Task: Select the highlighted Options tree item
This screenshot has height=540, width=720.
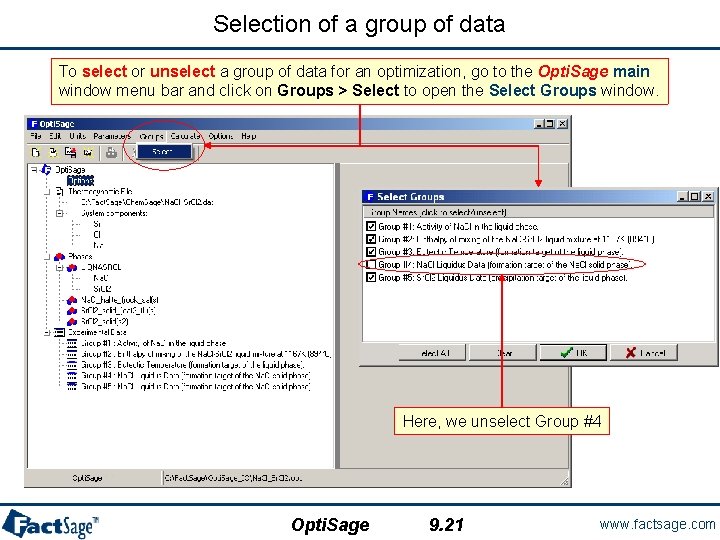Action: [x=80, y=180]
